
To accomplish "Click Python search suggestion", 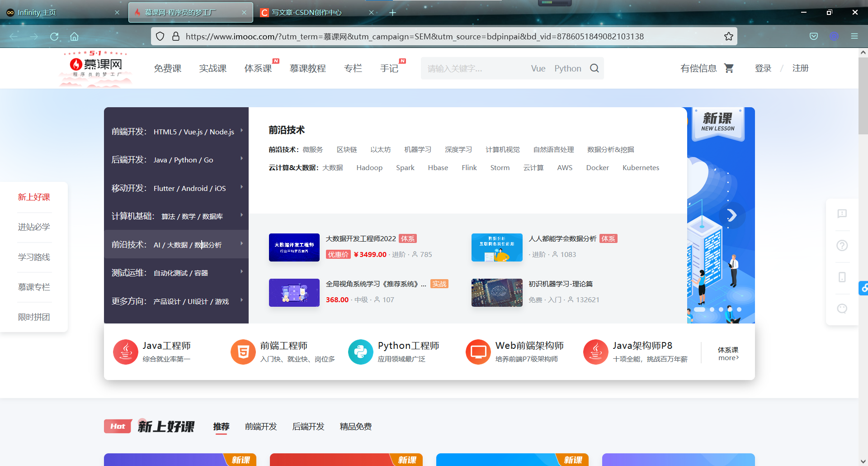I will click(x=568, y=68).
